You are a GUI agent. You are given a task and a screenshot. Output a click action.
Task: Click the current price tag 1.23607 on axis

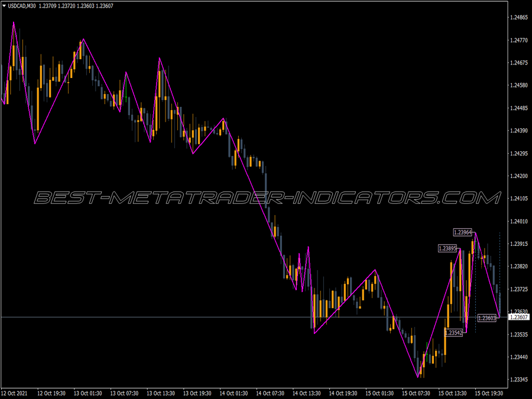coord(519,317)
